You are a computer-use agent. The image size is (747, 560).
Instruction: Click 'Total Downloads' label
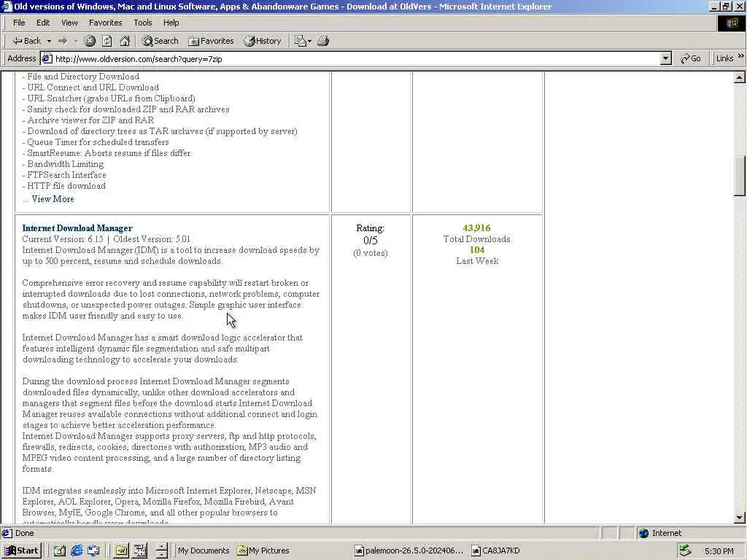(x=476, y=239)
